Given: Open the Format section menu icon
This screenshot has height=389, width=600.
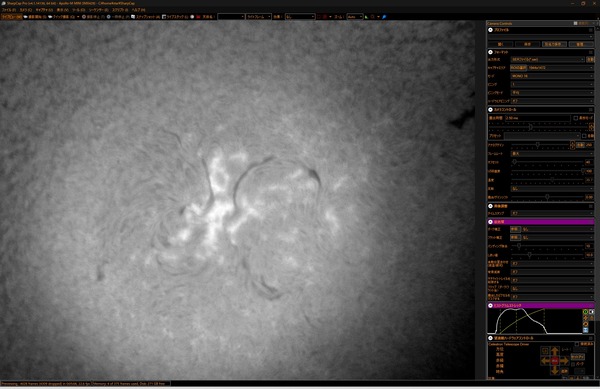Looking at the screenshot, I should [591, 52].
